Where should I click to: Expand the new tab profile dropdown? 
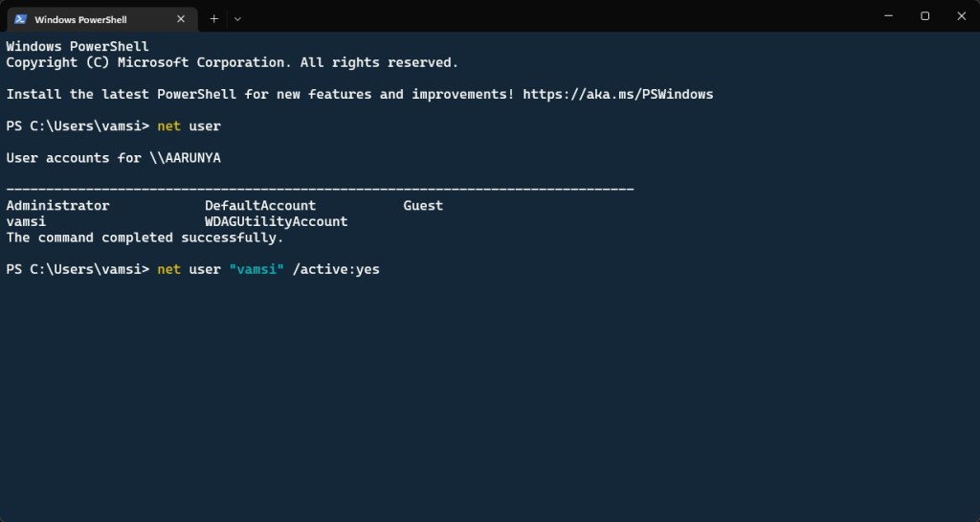pos(237,18)
